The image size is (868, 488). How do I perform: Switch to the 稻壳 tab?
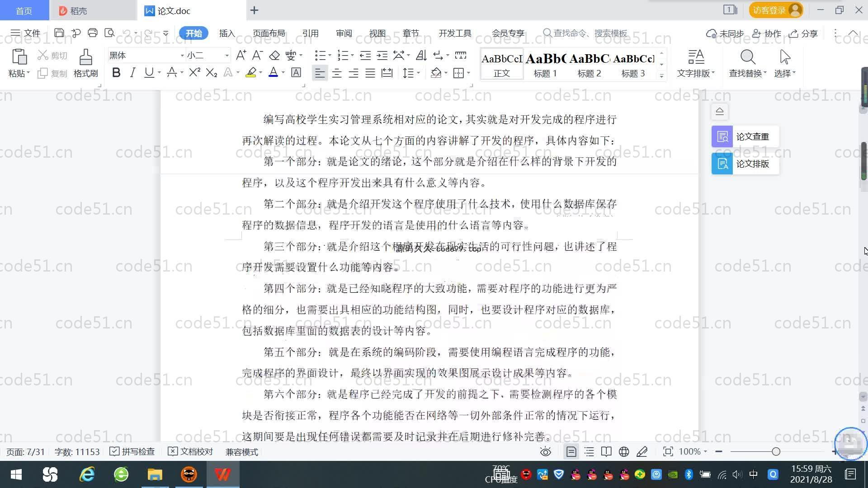[x=93, y=10]
